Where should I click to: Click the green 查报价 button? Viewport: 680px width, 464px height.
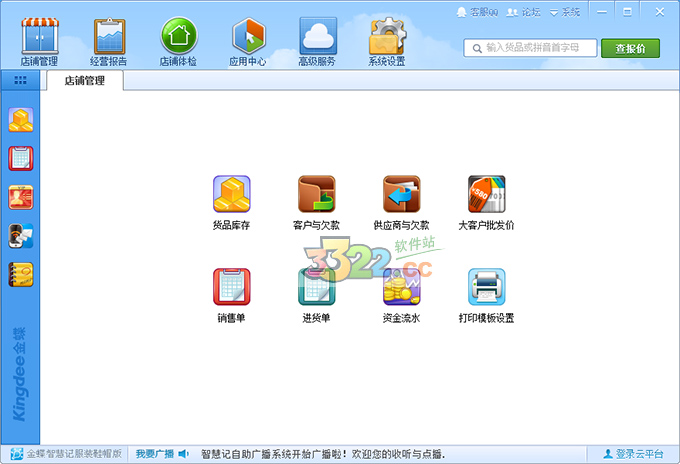[631, 48]
